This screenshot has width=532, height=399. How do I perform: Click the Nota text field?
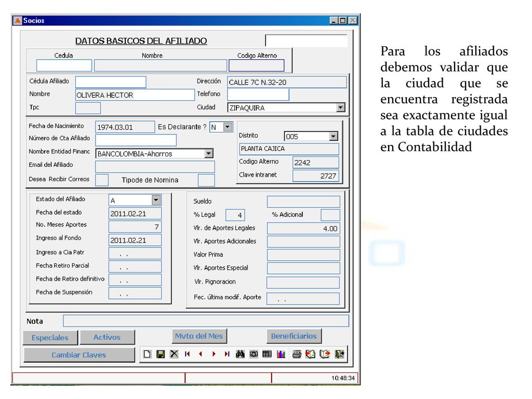pyautogui.click(x=206, y=321)
